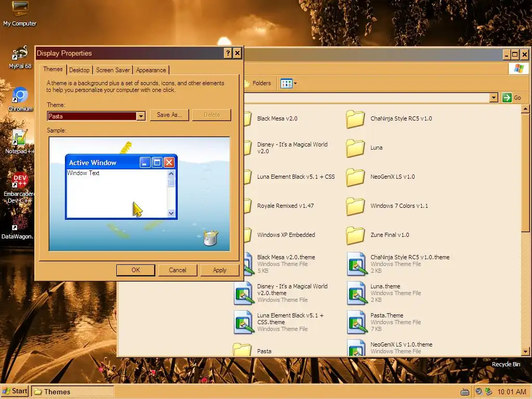Launch MyPal 68 browser shortcut
The image size is (532, 399).
(x=20, y=56)
